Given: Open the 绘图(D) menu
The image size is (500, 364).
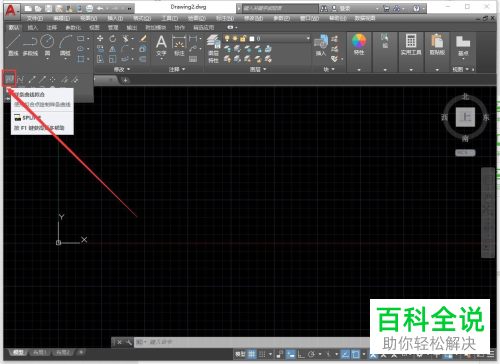Looking at the screenshot, I should 197,18.
